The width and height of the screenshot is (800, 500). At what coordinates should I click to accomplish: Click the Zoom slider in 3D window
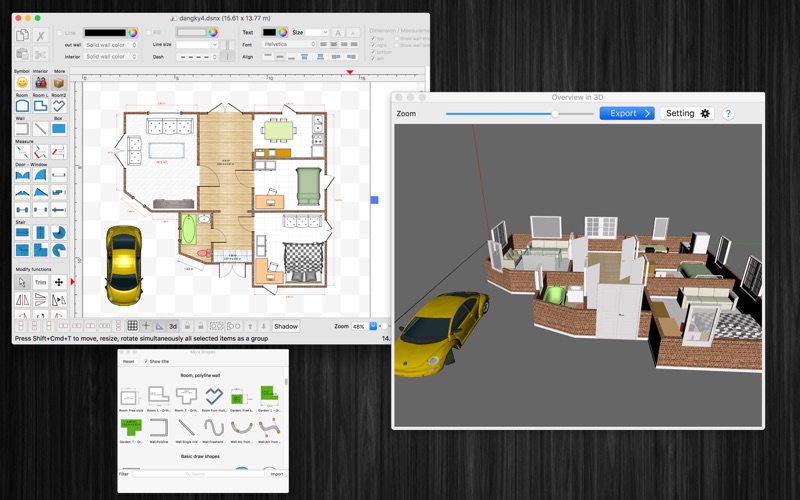coord(519,114)
